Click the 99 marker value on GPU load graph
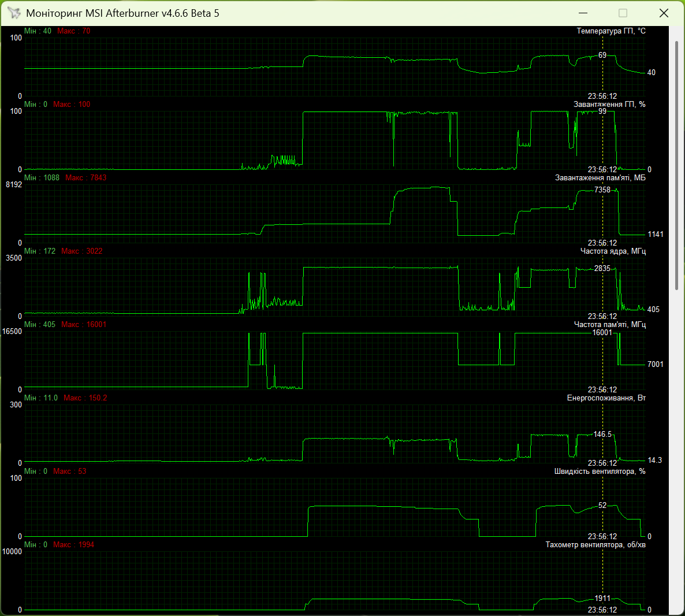This screenshot has height=616, width=685. point(602,112)
